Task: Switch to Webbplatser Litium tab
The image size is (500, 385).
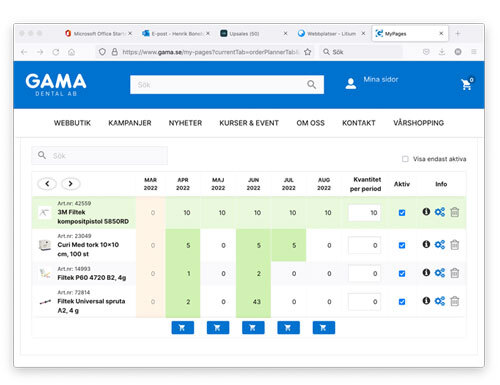Action: point(331,34)
